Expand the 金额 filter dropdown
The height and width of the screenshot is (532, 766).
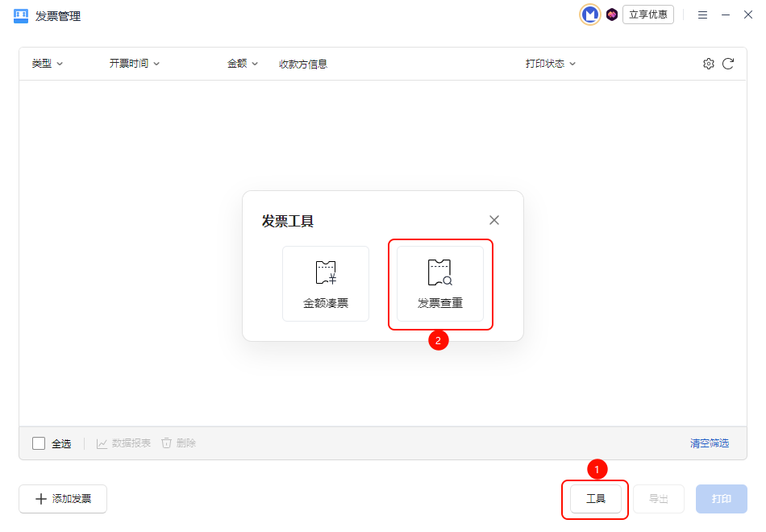(243, 64)
